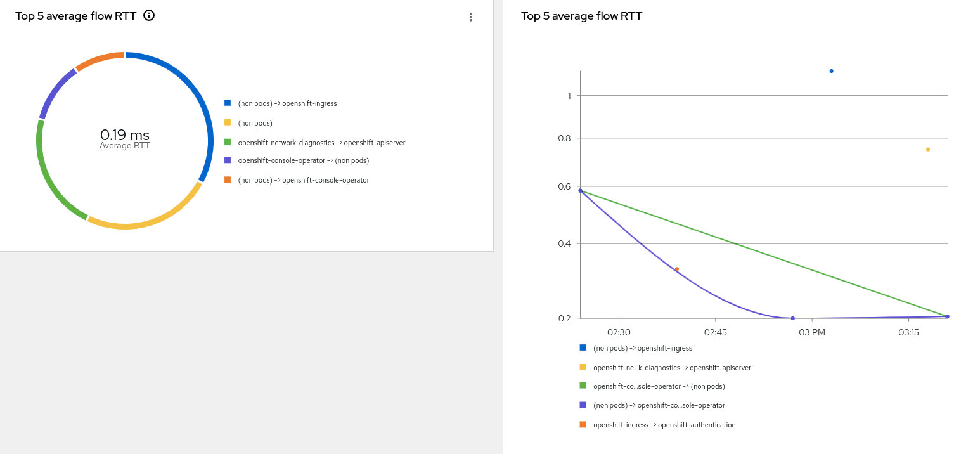Click the yellow data point near 03:15
This screenshot has height=454, width=980.
[x=927, y=150]
